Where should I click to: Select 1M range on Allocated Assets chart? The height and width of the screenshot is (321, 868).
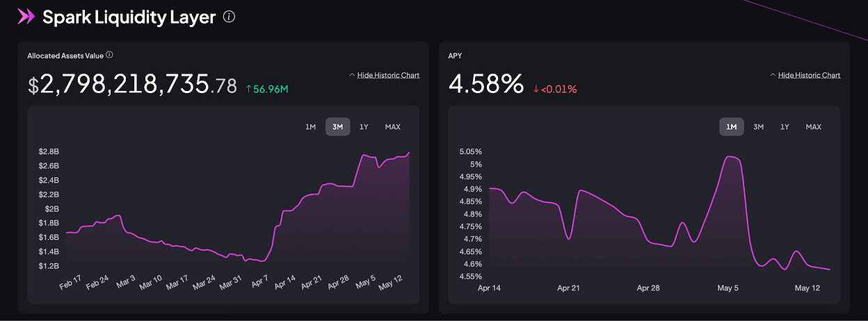coord(310,127)
